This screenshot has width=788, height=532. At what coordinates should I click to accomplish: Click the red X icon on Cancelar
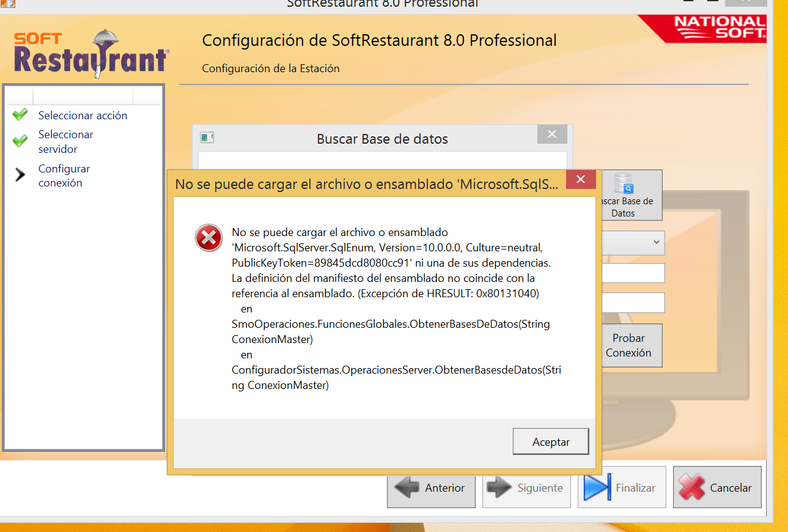[x=691, y=487]
